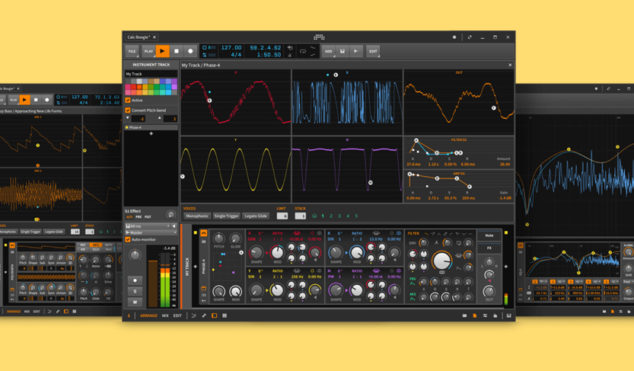Switch to the ARRANGE view
The image size is (634, 371).
[x=149, y=316]
